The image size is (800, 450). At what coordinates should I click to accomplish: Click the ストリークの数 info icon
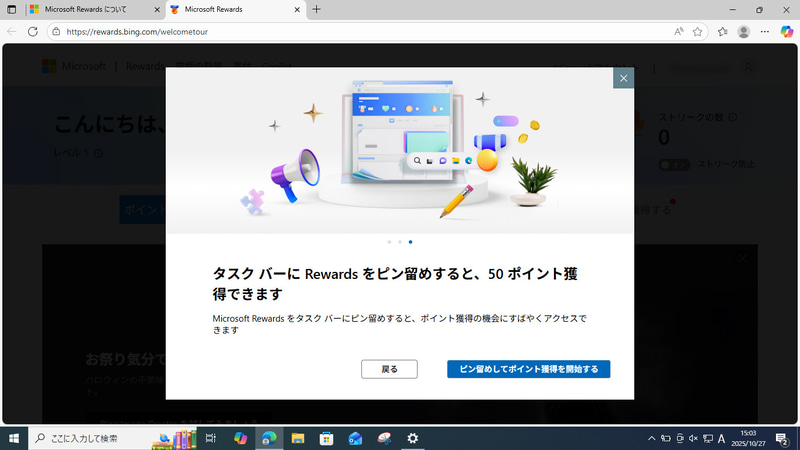click(733, 117)
